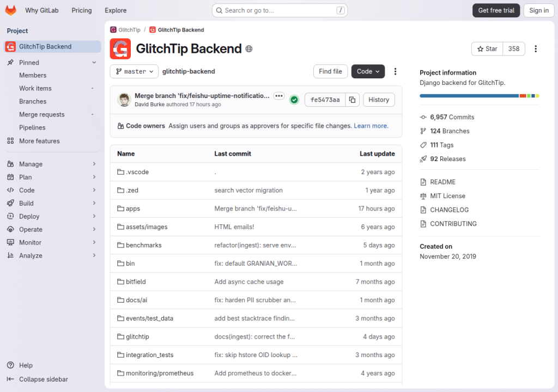Screen dimensions: 558x392
Task: Collapse the Pinned section chevron
Action: point(94,63)
